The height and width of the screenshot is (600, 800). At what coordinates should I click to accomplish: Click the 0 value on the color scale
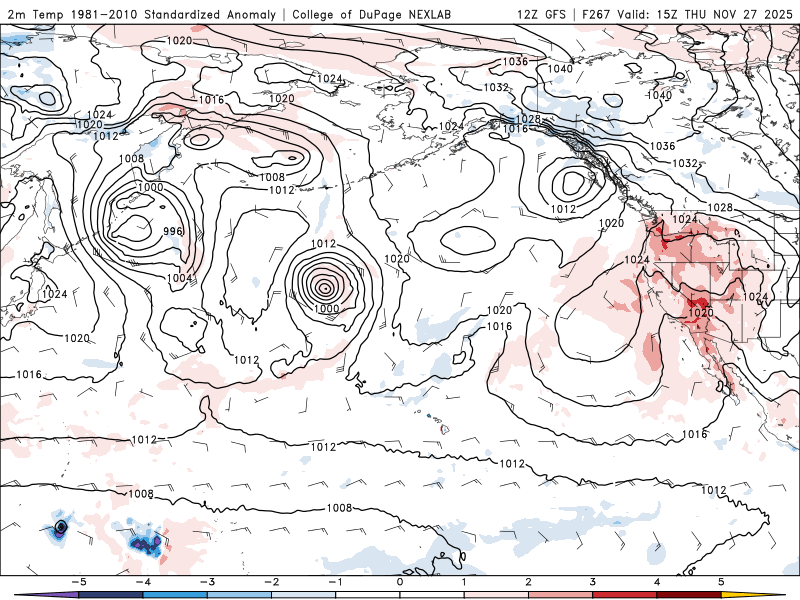[x=399, y=582]
